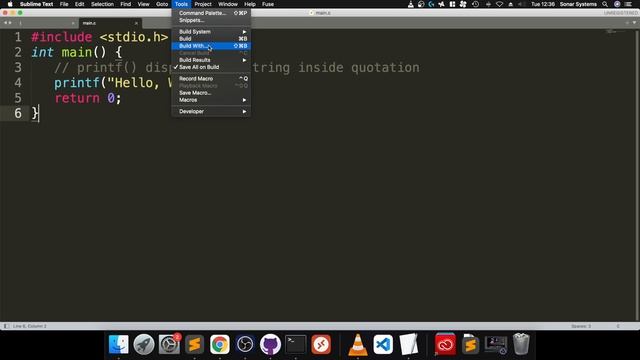This screenshot has width=640, height=360.
Task: Expand the Macros submenu
Action: tap(211, 100)
